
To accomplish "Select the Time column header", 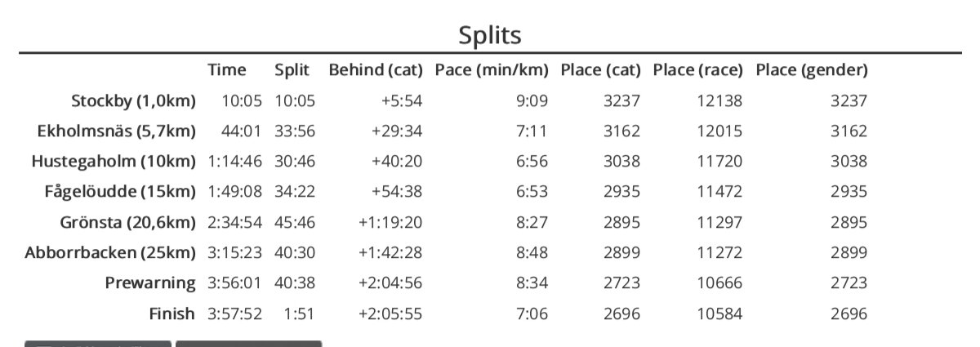I will coord(227,70).
